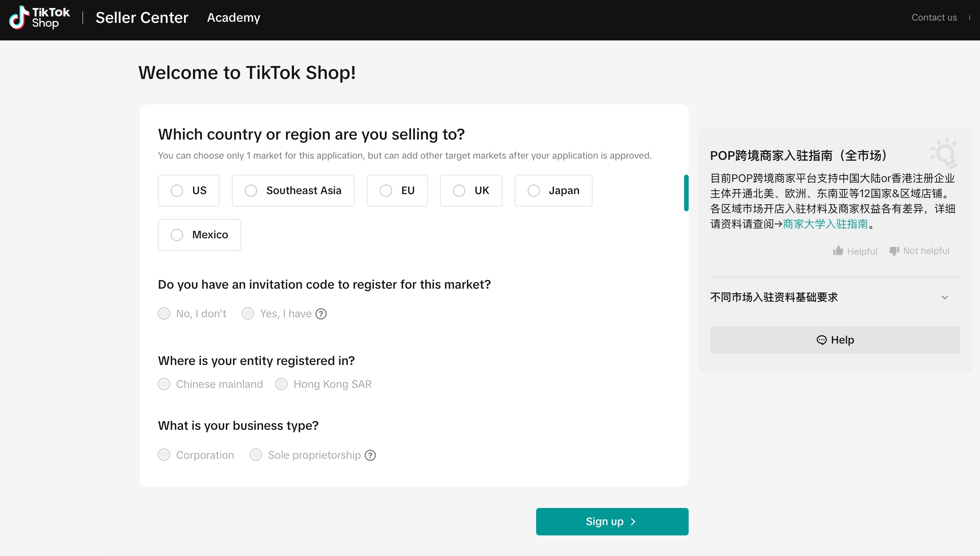Pick Japan as the target market

[534, 191]
